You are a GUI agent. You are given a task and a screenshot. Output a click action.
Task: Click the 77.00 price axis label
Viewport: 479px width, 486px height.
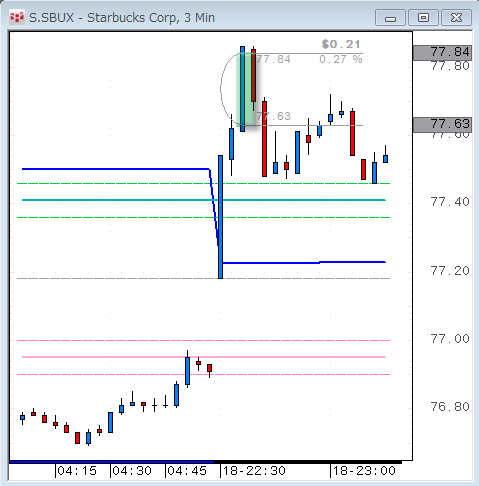(450, 339)
